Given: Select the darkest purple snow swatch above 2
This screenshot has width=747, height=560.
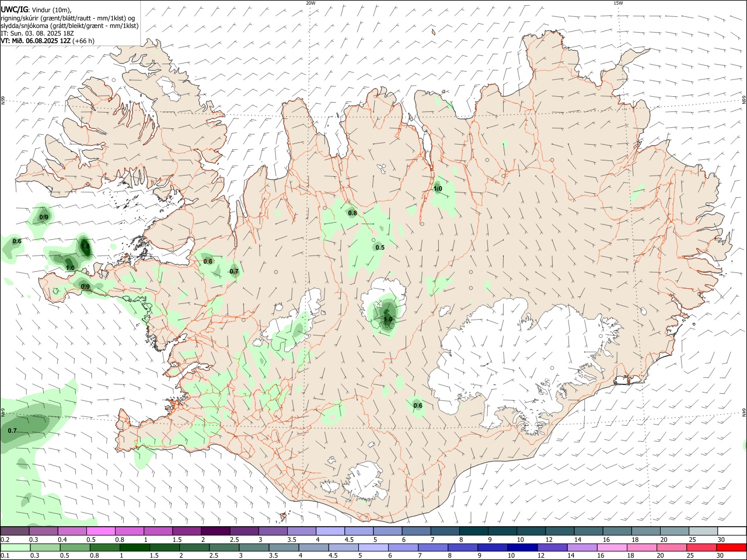Looking at the screenshot, I should (215, 531).
